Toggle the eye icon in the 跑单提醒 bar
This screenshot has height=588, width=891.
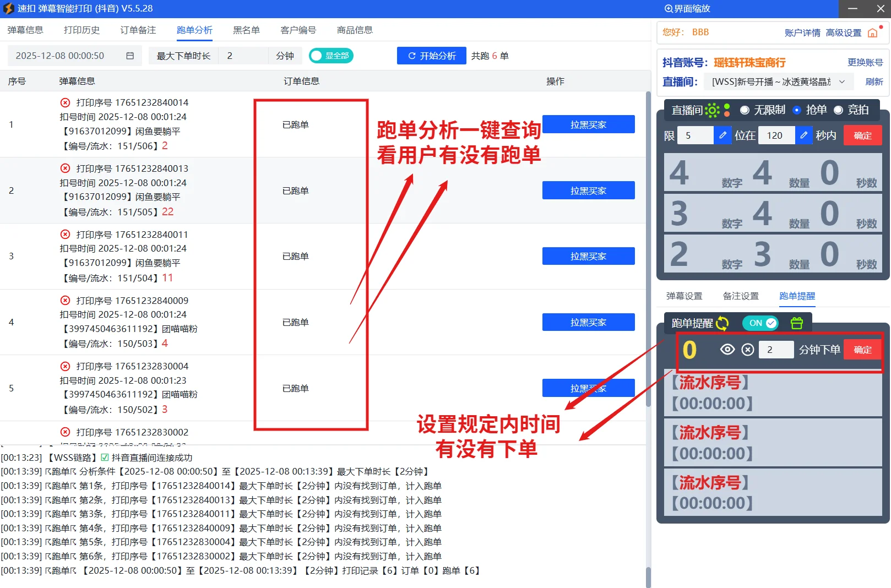coord(727,349)
